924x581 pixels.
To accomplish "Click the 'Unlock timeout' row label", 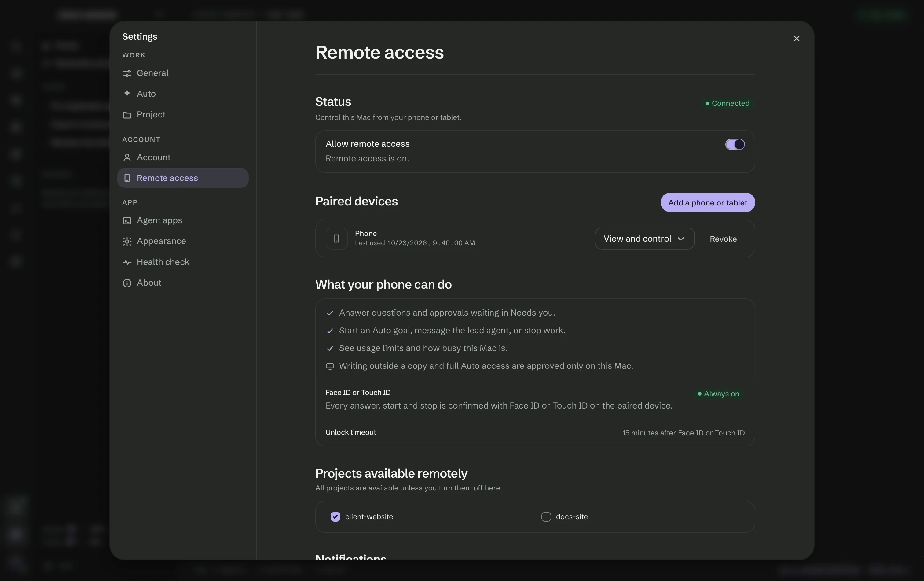I will (351, 432).
